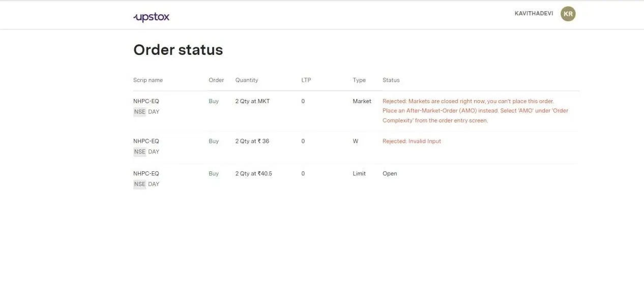
Task: Select NHPC-EQ in the Market order row
Action: [146, 101]
